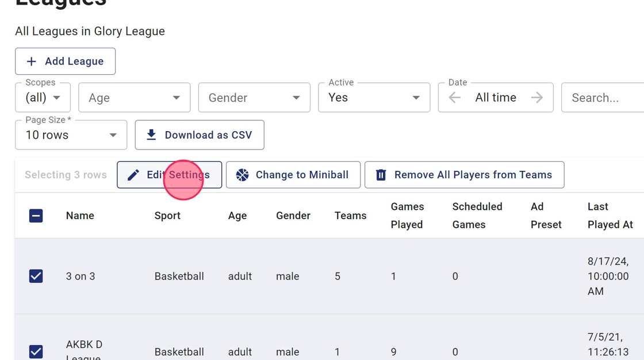Advance date range with right arrow
Screen dimensions: 644x360
(537, 98)
